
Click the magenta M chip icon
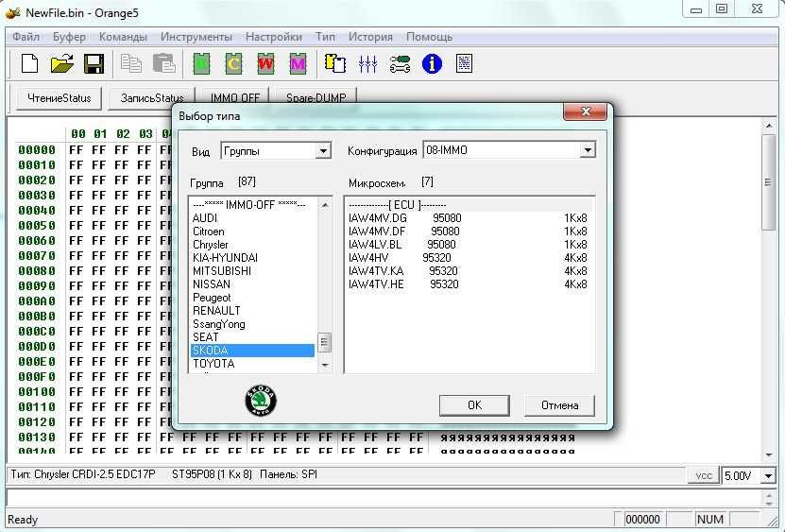tap(298, 64)
